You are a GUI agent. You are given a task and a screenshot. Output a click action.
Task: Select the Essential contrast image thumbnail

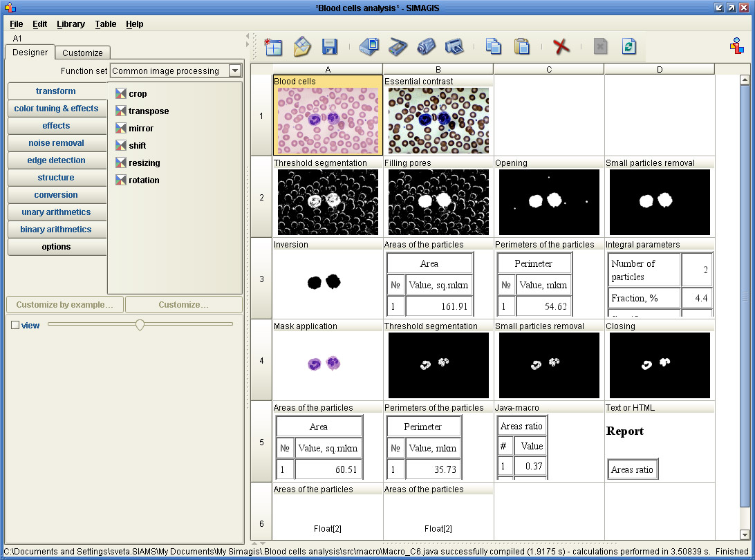coord(438,120)
